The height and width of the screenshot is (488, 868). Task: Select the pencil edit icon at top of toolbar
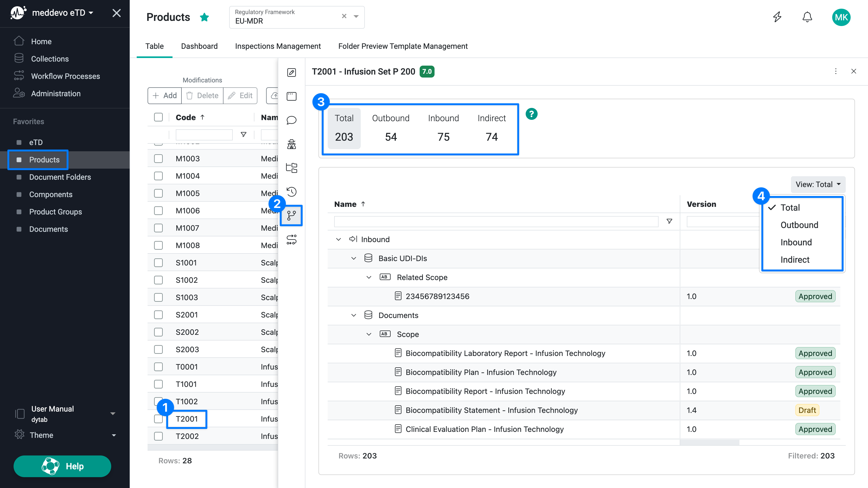pos(291,72)
